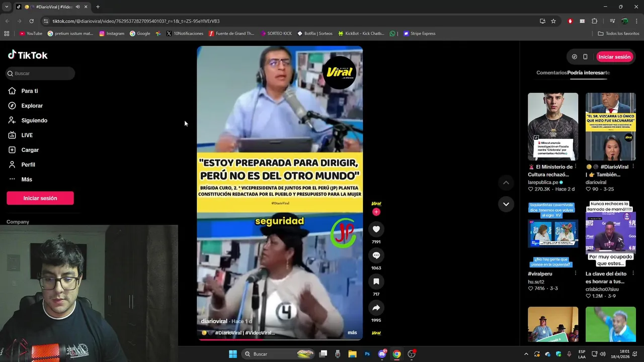644x362 pixels.
Task: Follow diarioviral via red plus badge
Action: click(376, 212)
